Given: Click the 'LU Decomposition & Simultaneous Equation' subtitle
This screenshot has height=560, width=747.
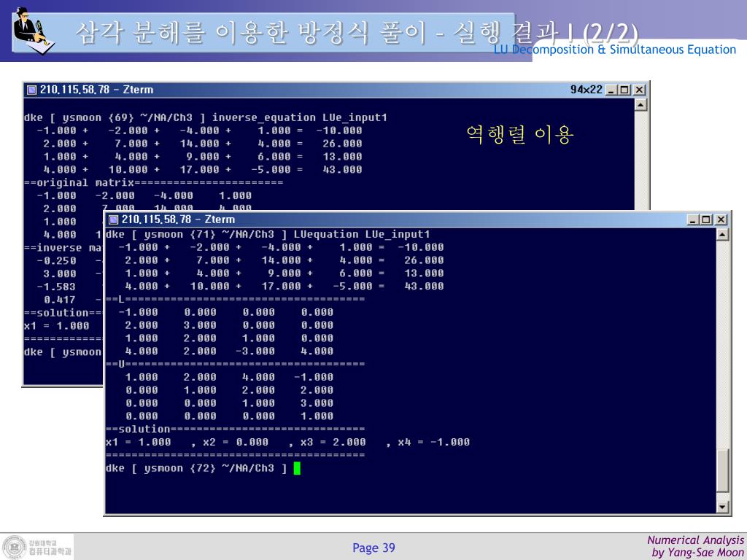Looking at the screenshot, I should (x=614, y=50).
